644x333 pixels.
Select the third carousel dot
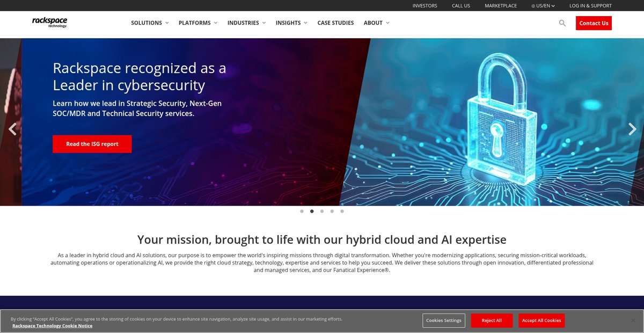(x=322, y=211)
